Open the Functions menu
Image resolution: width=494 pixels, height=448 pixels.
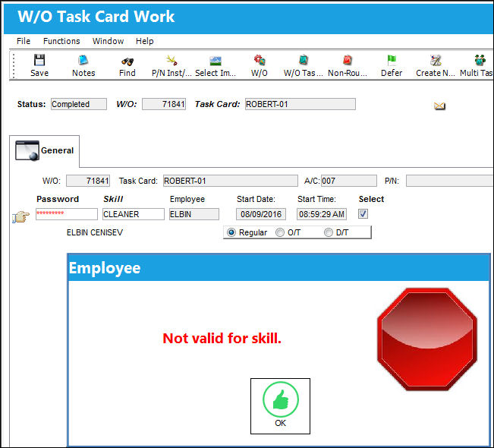tap(61, 41)
